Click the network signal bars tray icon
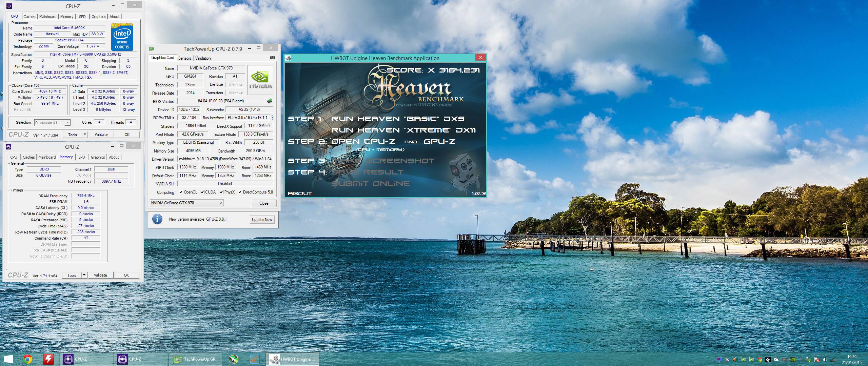 (833, 360)
